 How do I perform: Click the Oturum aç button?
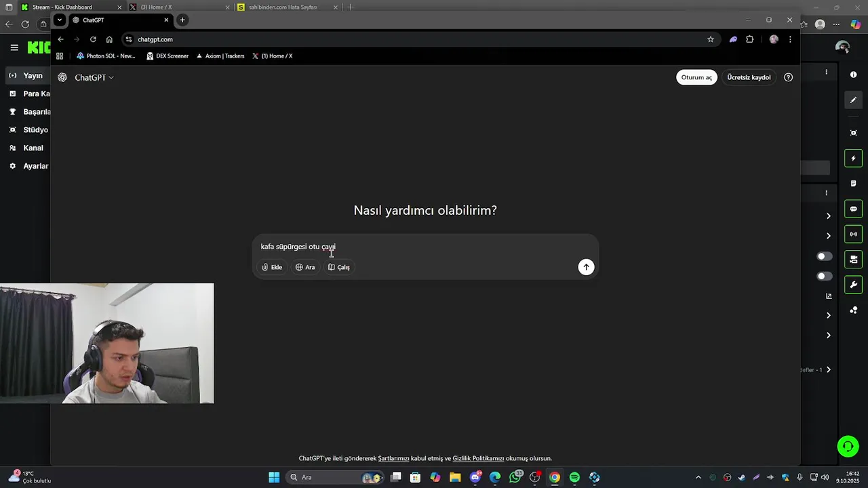(x=696, y=77)
